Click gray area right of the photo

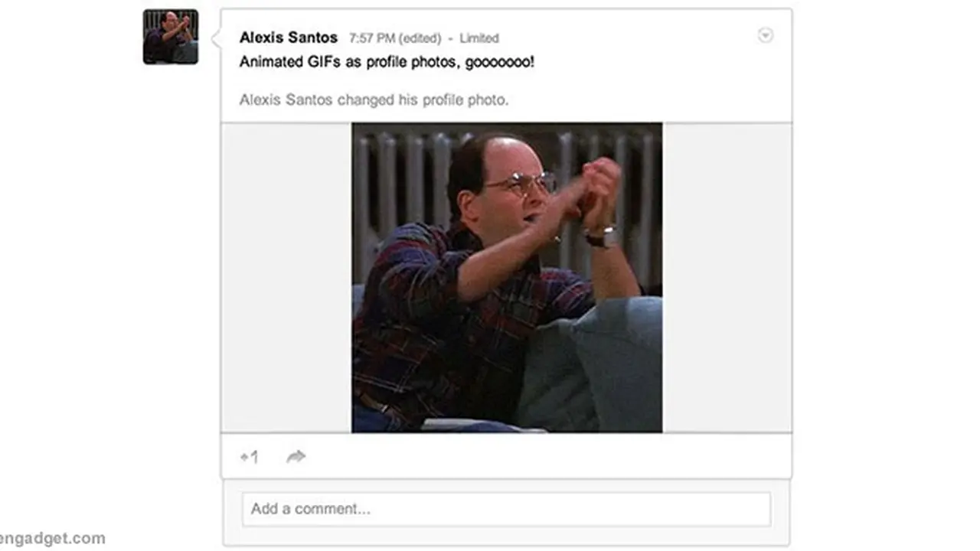(727, 278)
